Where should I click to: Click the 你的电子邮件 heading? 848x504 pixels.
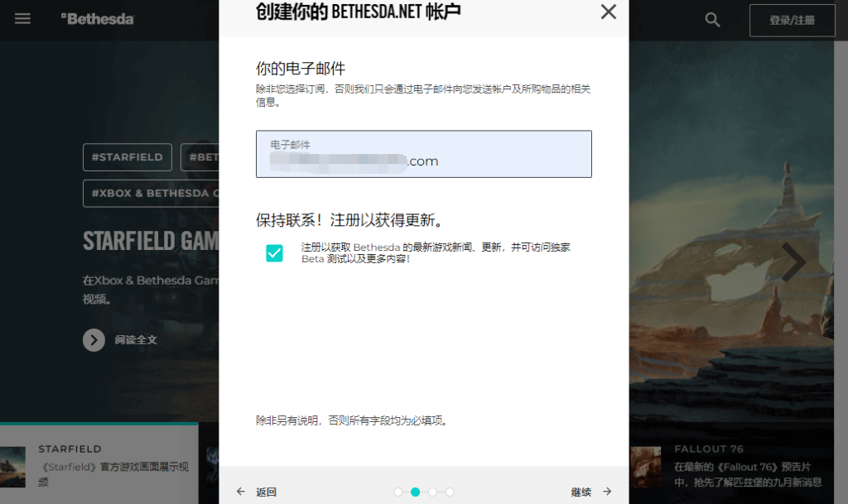301,69
